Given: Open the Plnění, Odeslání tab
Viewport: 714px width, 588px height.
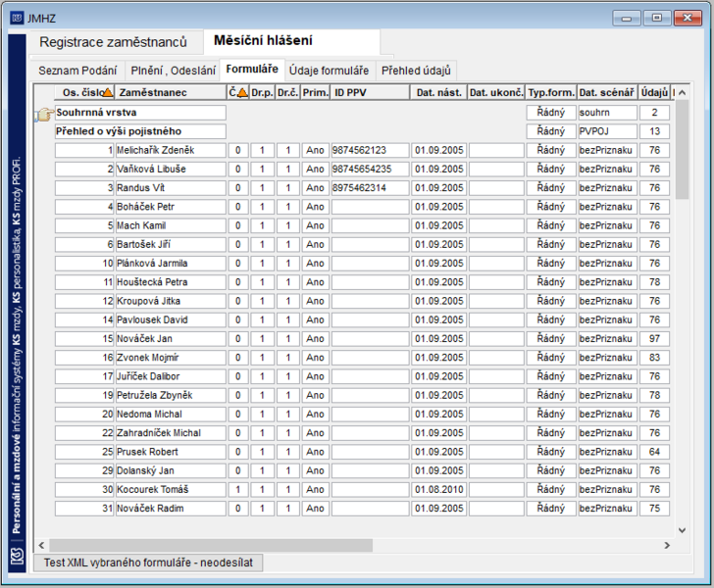Looking at the screenshot, I should [x=173, y=71].
